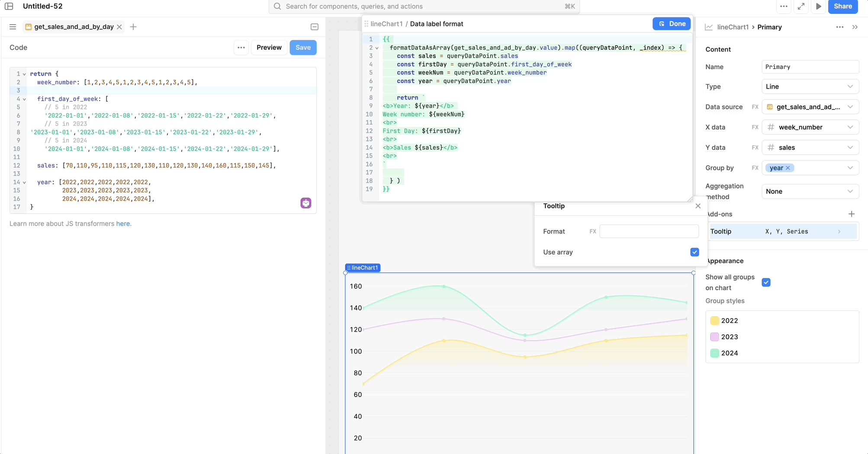Image resolution: width=868 pixels, height=454 pixels.
Task: Open the Y data dropdown
Action: coord(810,147)
